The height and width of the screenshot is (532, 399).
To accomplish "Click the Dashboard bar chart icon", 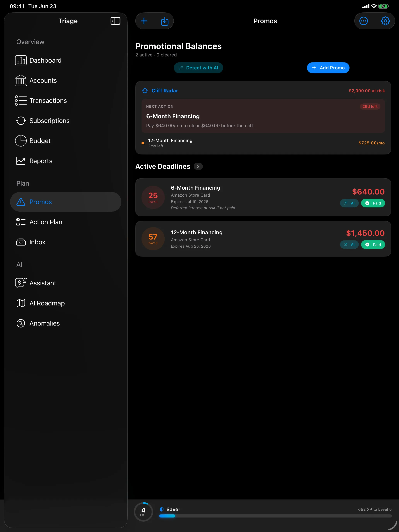I will click(x=21, y=60).
